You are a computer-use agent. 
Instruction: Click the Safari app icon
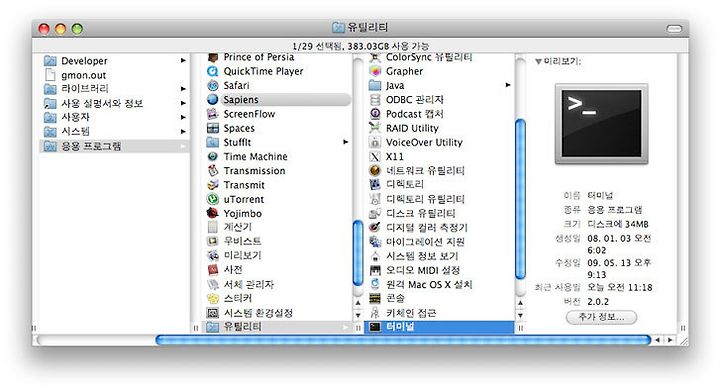click(212, 85)
